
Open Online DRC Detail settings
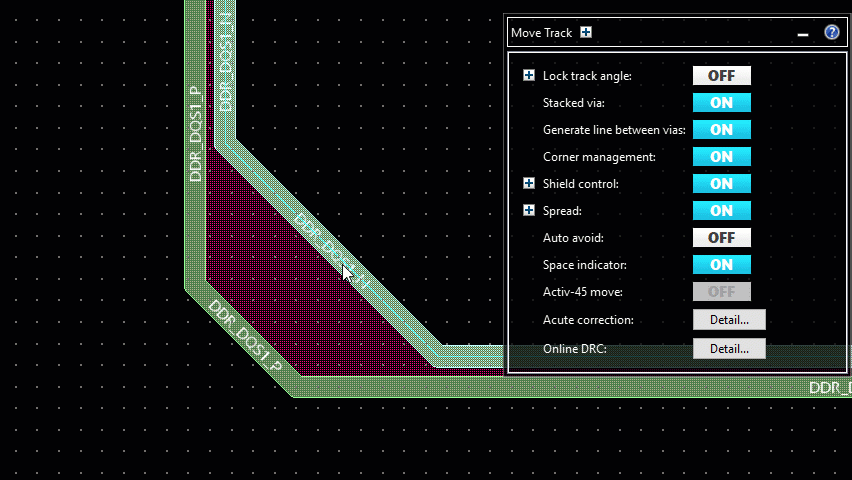(x=729, y=349)
